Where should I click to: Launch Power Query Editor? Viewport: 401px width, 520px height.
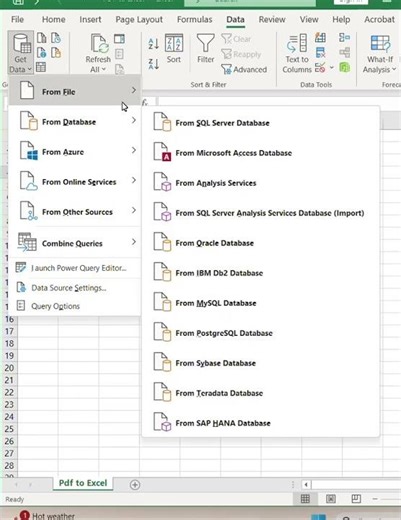(x=75, y=268)
